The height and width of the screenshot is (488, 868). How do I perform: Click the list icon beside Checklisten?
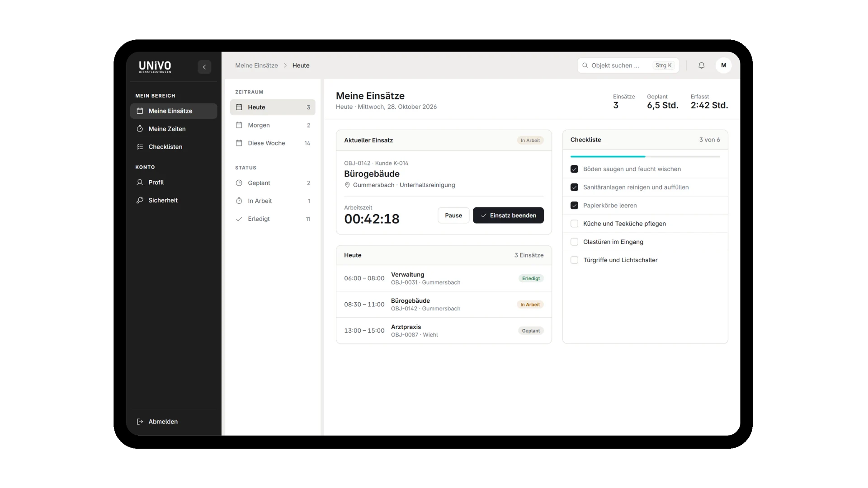140,147
